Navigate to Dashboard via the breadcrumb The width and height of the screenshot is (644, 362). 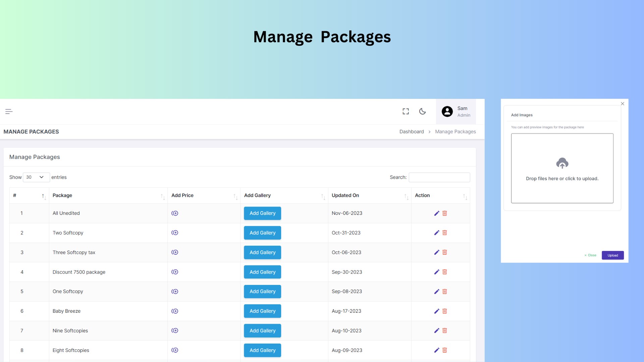click(x=412, y=131)
